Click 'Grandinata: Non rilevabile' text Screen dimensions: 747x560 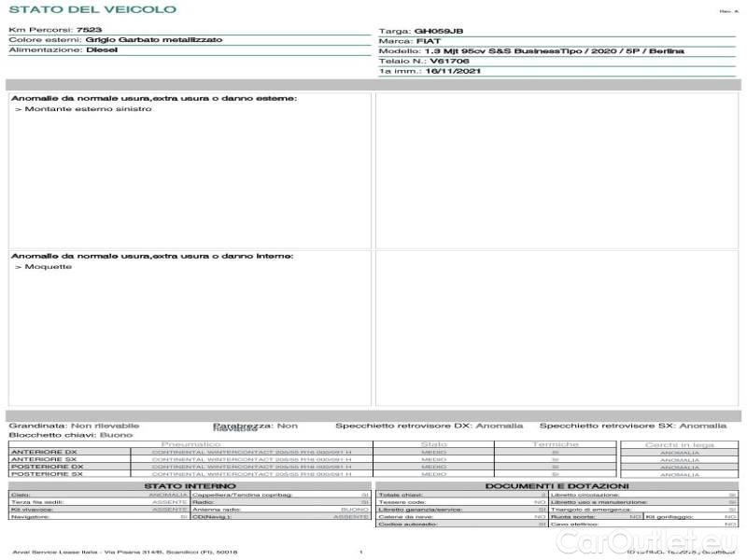74,426
